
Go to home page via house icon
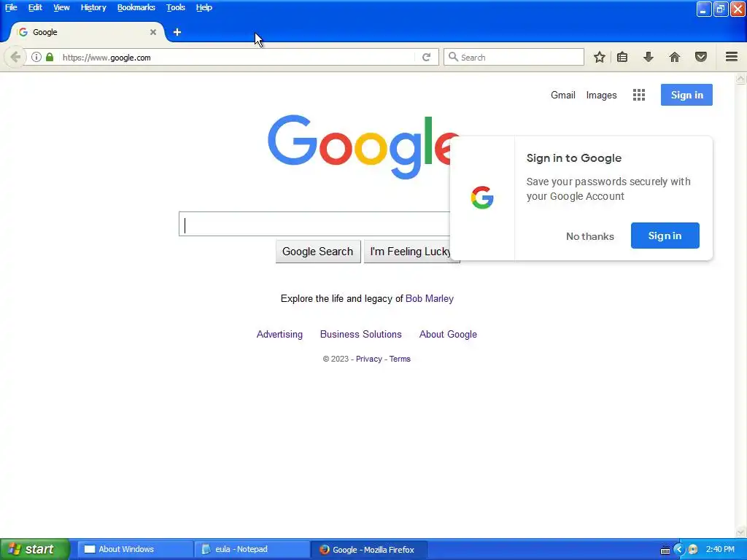pos(675,57)
